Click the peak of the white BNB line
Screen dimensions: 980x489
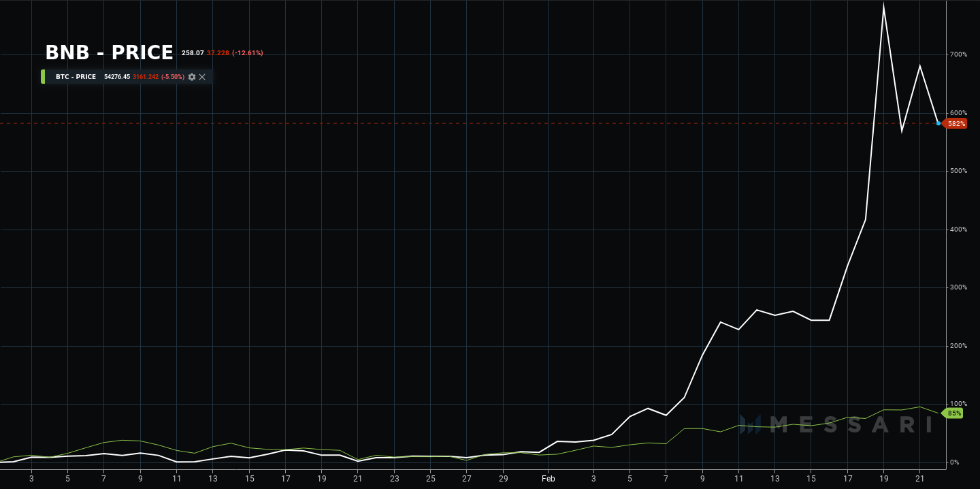(883, 5)
